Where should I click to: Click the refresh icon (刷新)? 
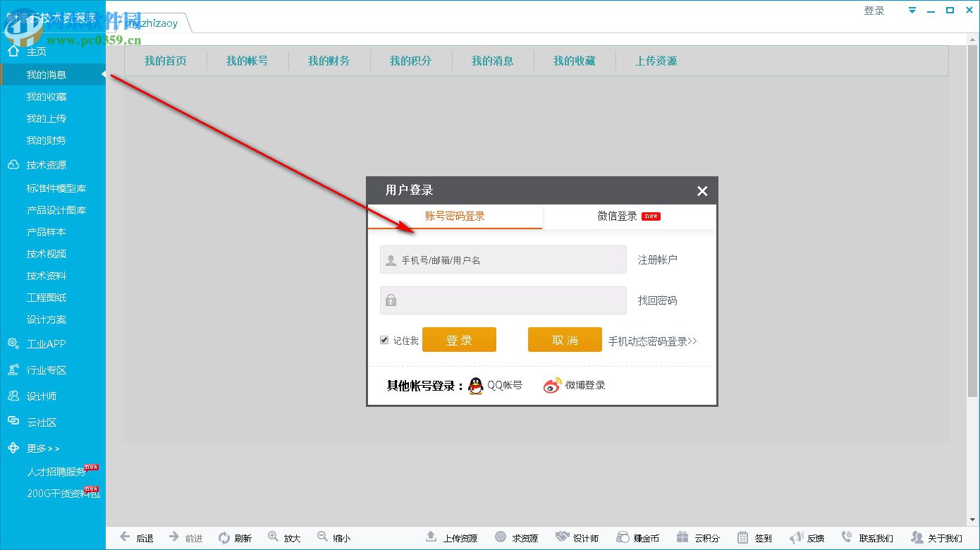tap(224, 538)
